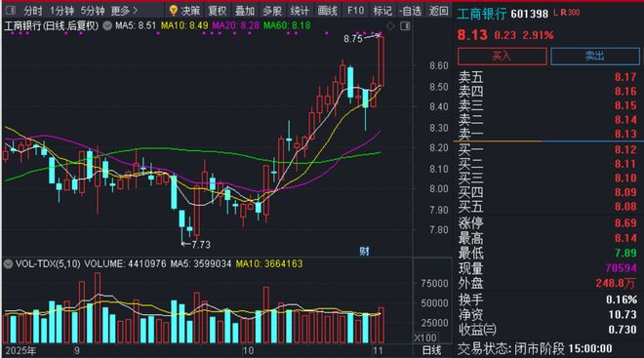Activate the 画线 drawing tool
Screen dimensions: 644x358
point(327,11)
